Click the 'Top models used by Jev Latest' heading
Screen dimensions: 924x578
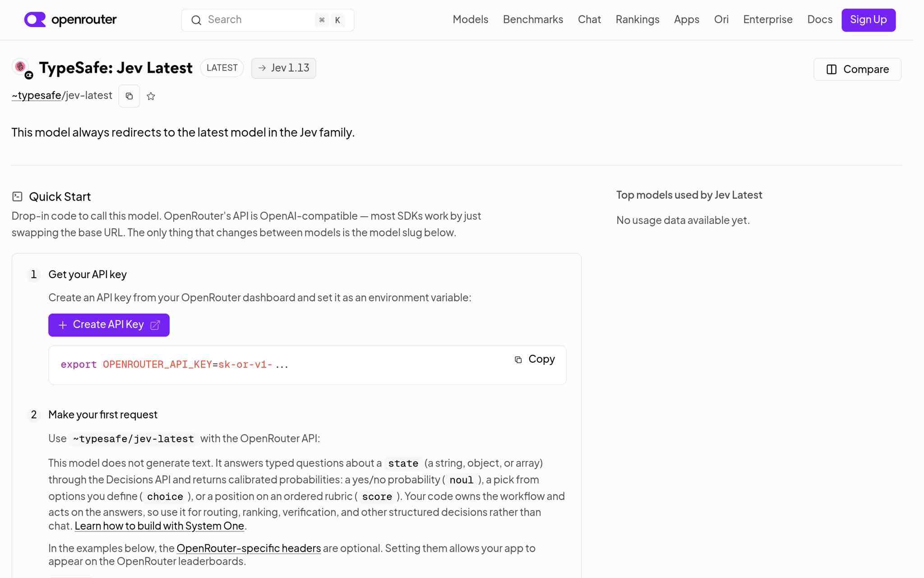pyautogui.click(x=689, y=195)
